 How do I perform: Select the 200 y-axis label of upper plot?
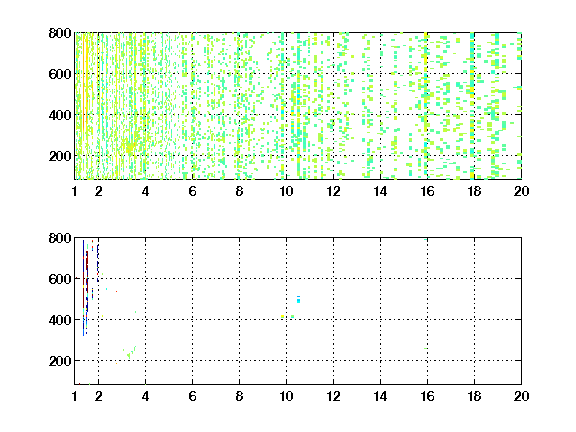(60, 156)
